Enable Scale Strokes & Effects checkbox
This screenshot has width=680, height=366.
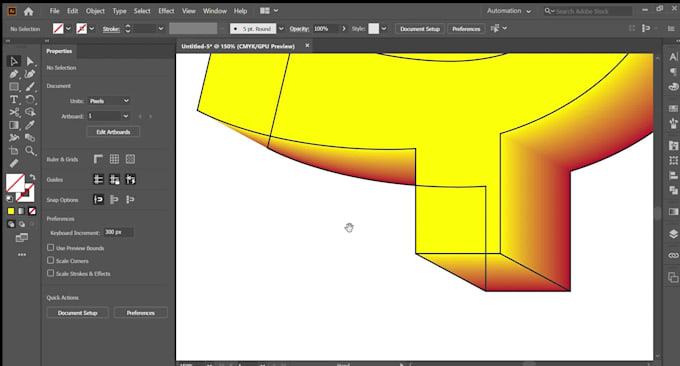click(50, 273)
